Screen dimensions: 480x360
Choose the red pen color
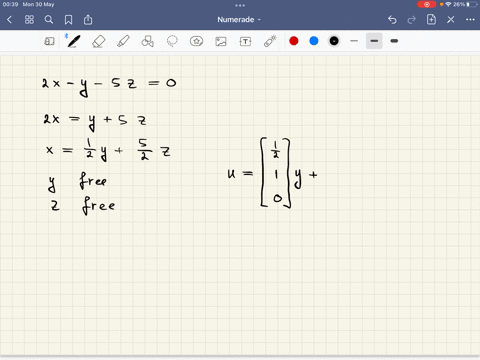294,41
